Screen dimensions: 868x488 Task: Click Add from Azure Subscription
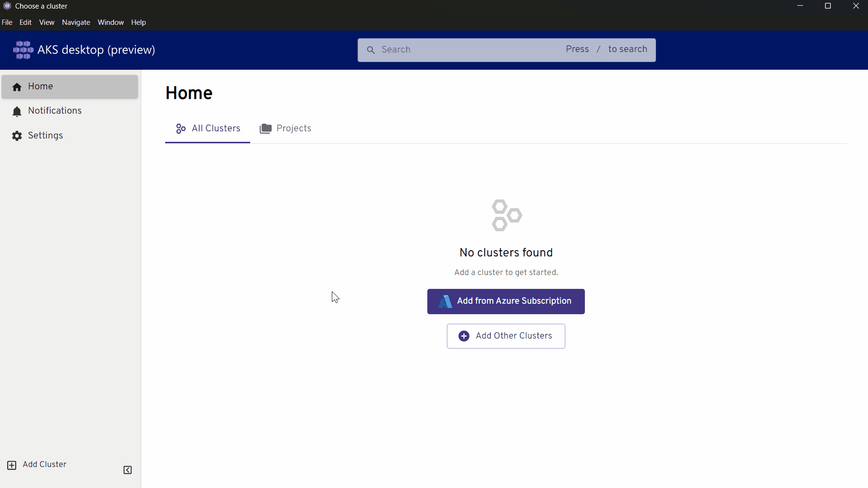pos(506,301)
